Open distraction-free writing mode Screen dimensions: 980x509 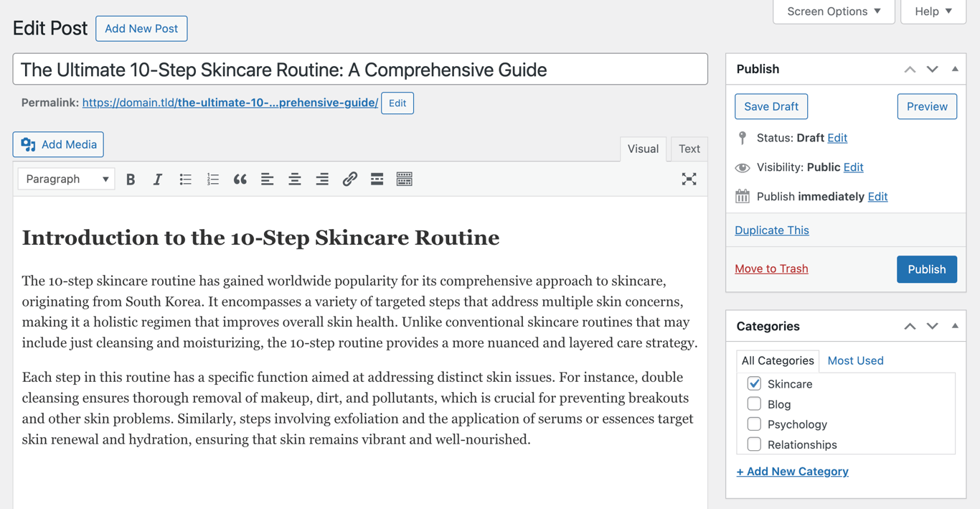pyautogui.click(x=689, y=179)
